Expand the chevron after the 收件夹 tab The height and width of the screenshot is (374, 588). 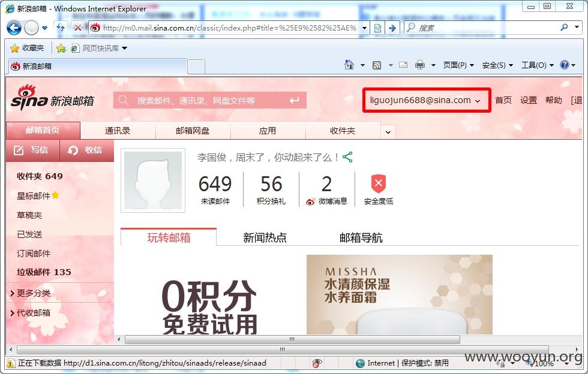(388, 132)
